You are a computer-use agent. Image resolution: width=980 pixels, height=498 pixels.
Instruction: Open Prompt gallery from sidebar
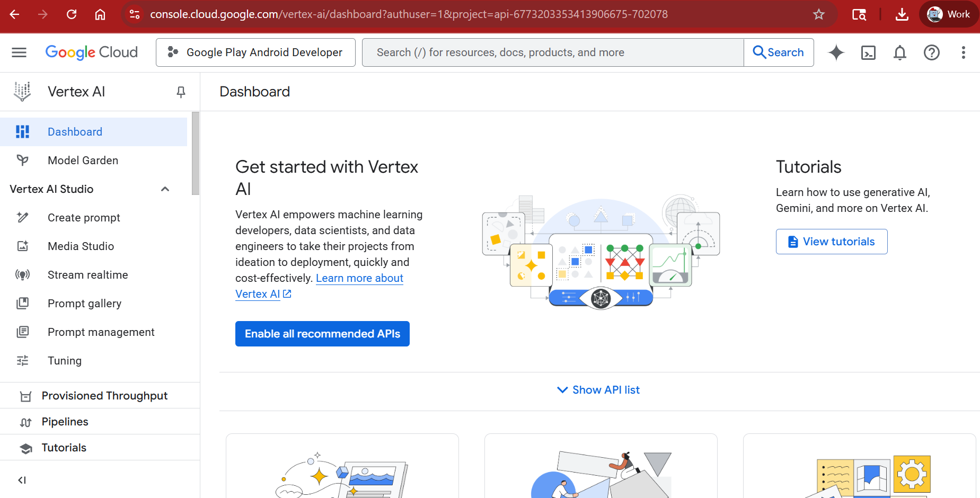point(84,304)
